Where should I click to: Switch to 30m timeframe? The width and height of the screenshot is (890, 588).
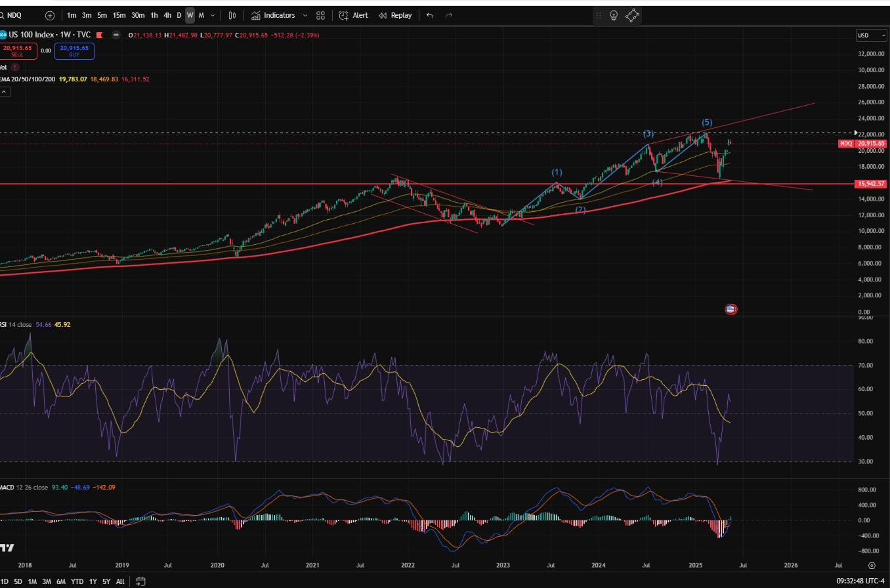tap(138, 15)
